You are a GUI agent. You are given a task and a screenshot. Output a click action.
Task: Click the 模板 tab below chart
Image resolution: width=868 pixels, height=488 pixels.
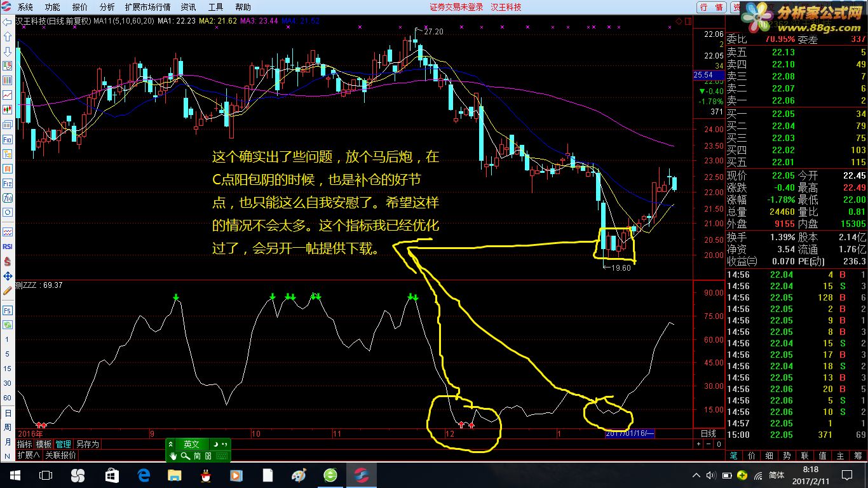[44, 444]
